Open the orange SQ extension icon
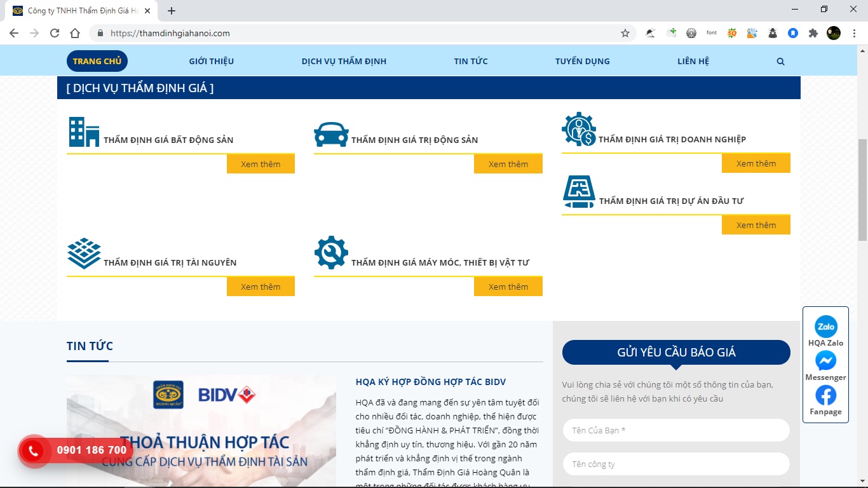Screen dimensions: 868x488 pos(732,33)
